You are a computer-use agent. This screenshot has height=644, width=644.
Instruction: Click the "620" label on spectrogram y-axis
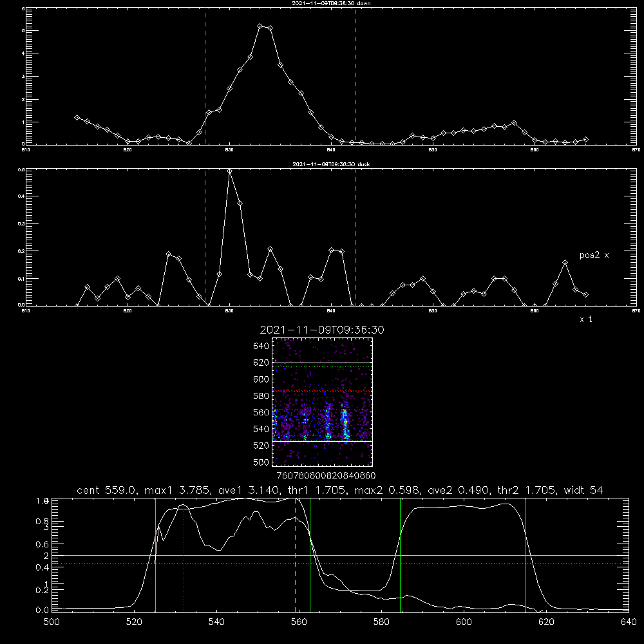(261, 363)
